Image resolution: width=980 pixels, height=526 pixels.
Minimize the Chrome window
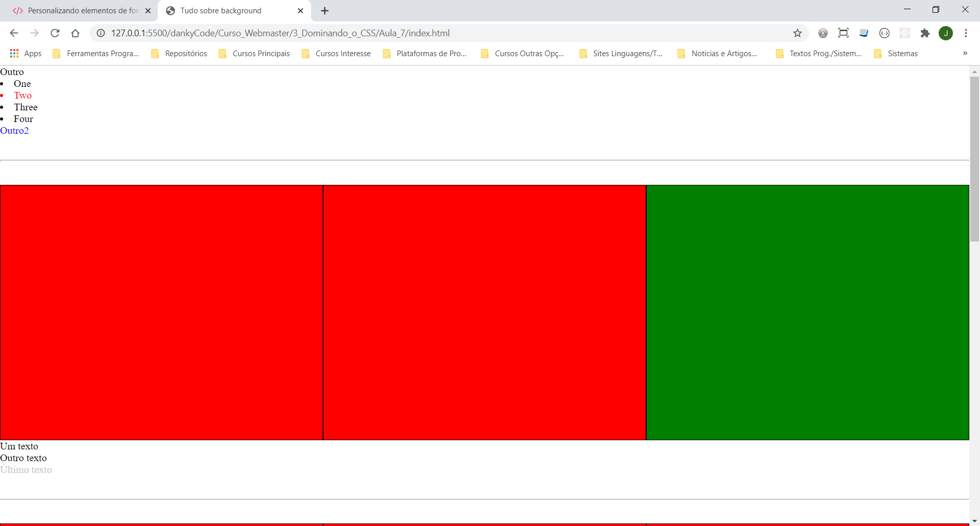(907, 9)
